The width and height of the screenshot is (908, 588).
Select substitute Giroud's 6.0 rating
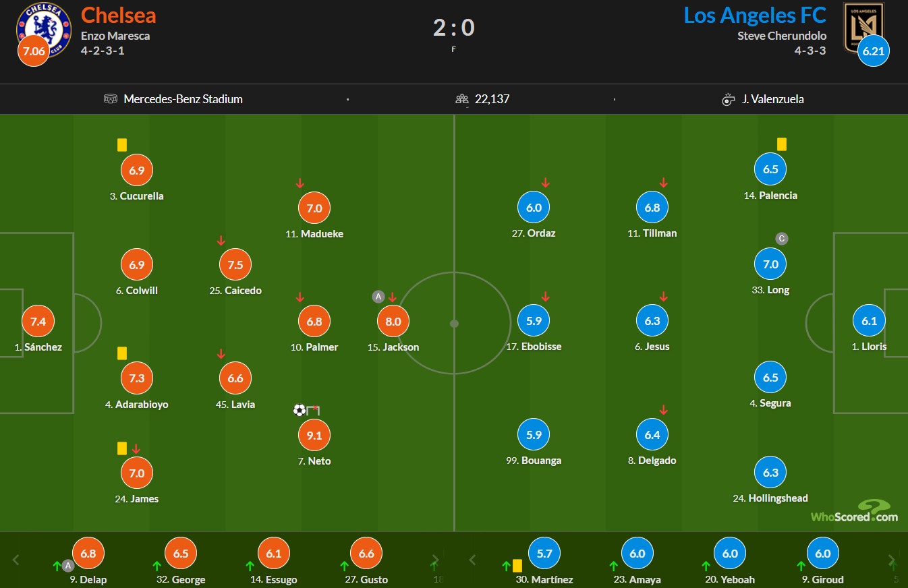(x=822, y=554)
